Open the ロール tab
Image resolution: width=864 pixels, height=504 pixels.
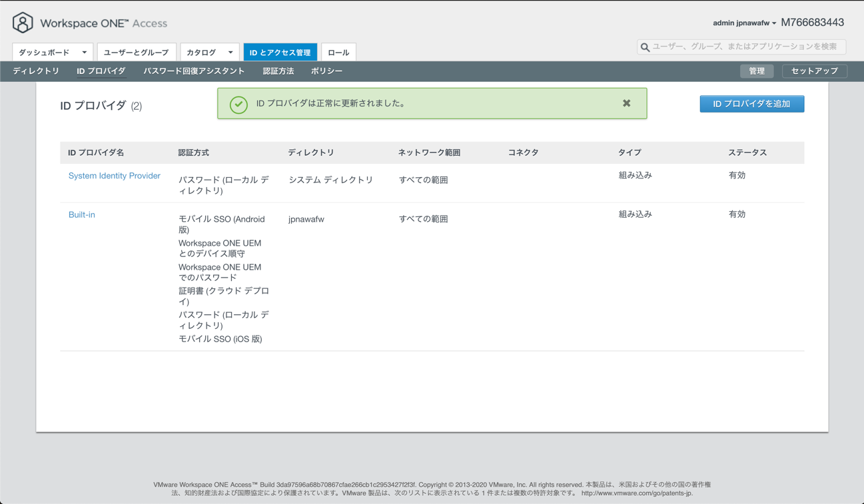click(x=338, y=52)
